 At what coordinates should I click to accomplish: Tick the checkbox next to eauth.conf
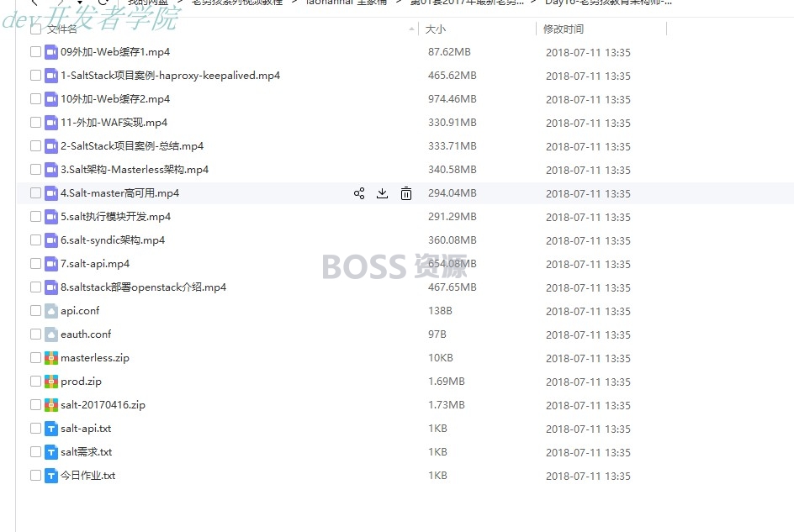tap(35, 334)
